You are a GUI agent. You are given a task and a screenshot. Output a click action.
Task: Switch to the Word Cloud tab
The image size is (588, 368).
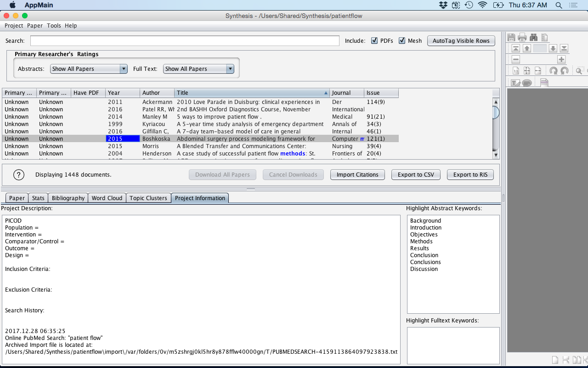point(107,198)
